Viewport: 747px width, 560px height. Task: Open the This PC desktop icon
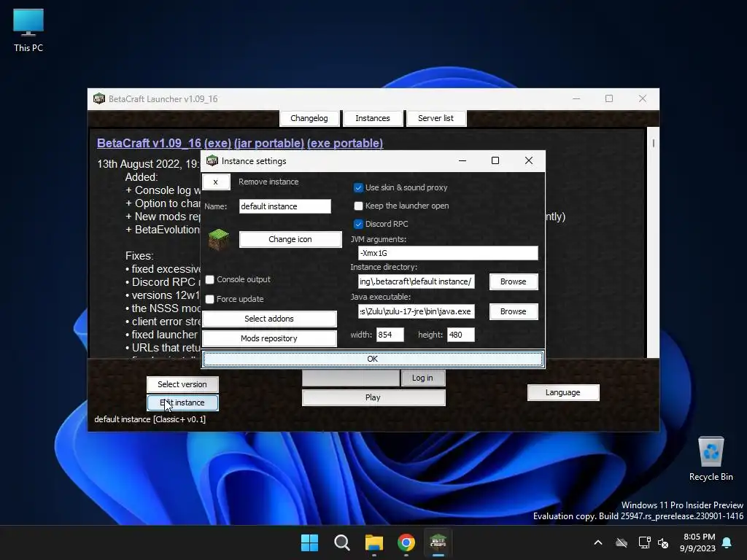click(x=28, y=31)
